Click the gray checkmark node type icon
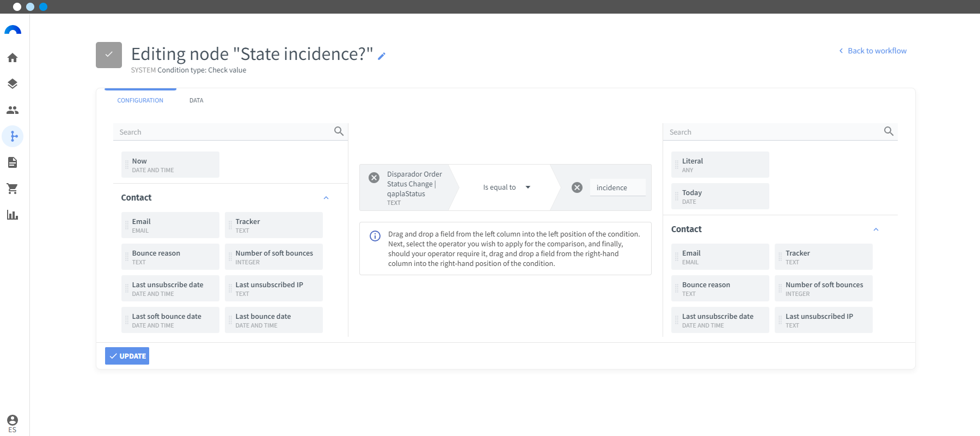Viewport: 980px width, 436px height. [109, 55]
